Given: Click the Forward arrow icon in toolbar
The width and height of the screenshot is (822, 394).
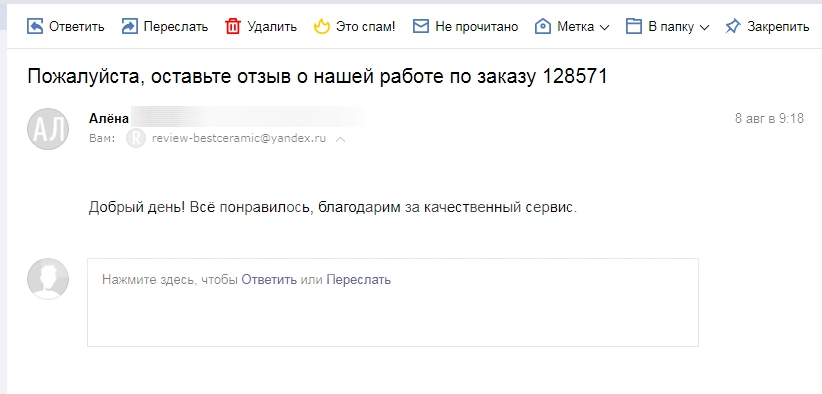Looking at the screenshot, I should click(x=129, y=26).
